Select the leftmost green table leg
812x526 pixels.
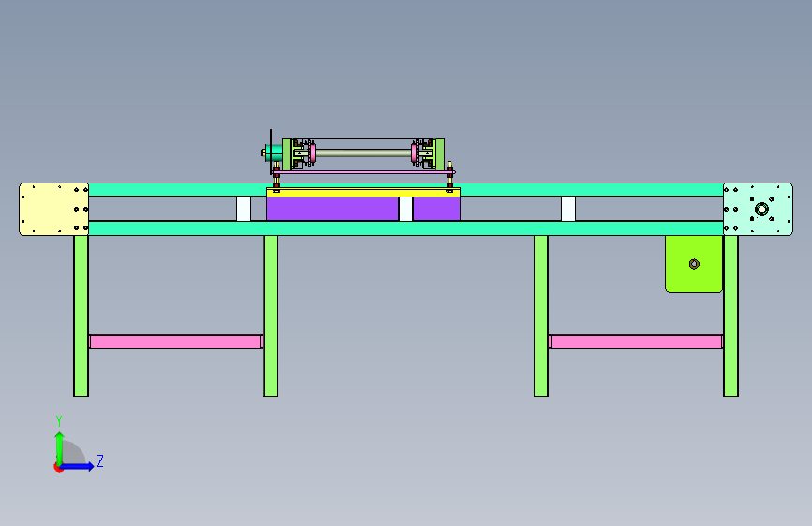coord(81,315)
